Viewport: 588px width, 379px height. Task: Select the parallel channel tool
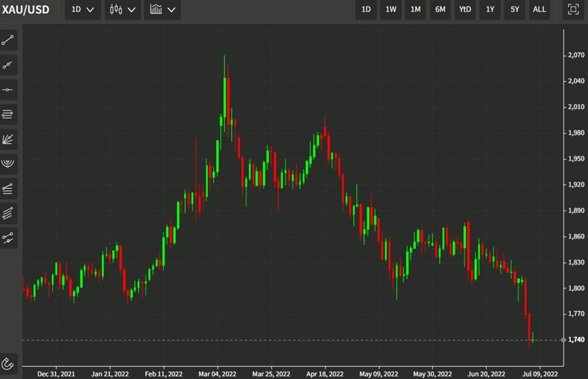(8, 214)
